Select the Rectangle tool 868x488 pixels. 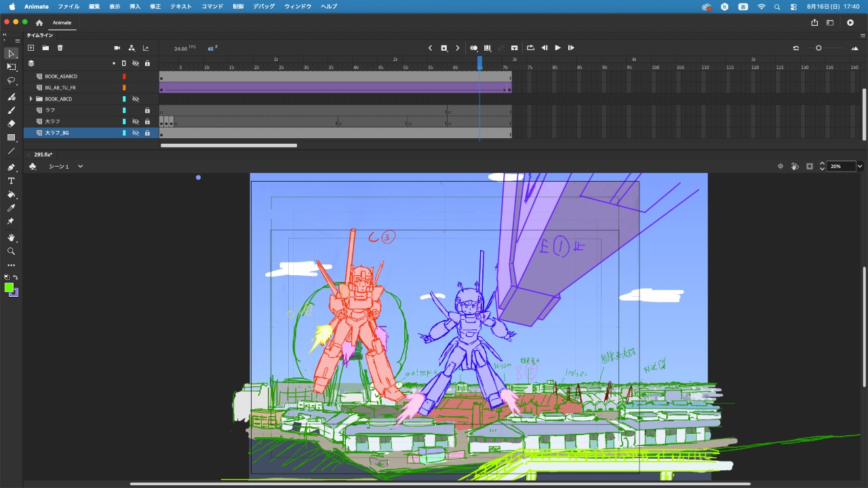click(x=11, y=137)
